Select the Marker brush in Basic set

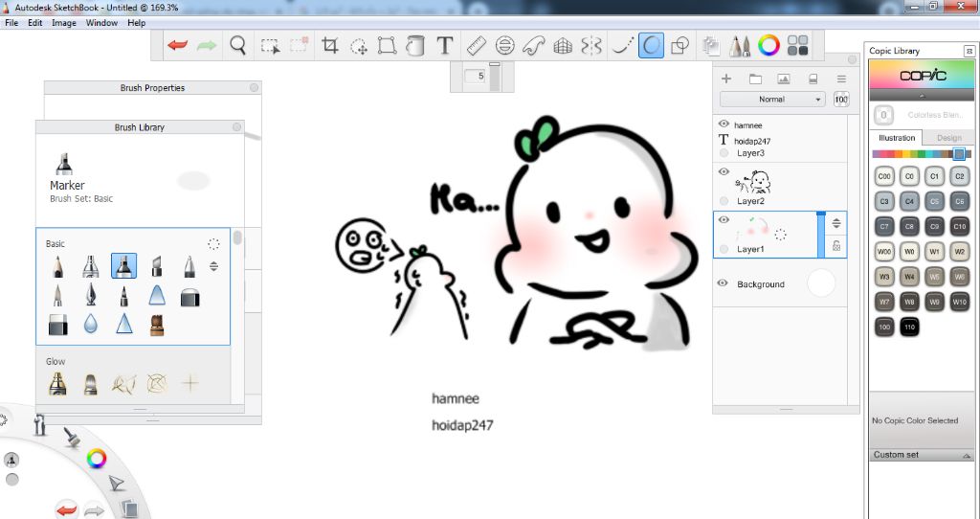123,266
